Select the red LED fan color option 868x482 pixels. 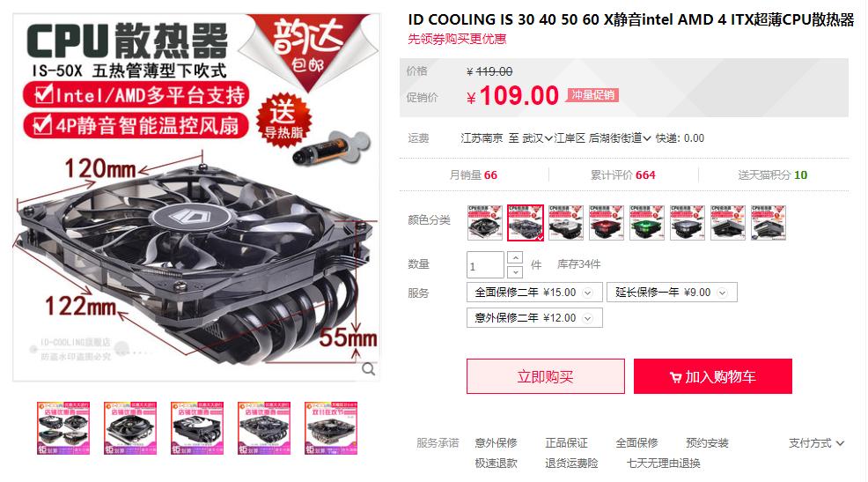[x=607, y=223]
